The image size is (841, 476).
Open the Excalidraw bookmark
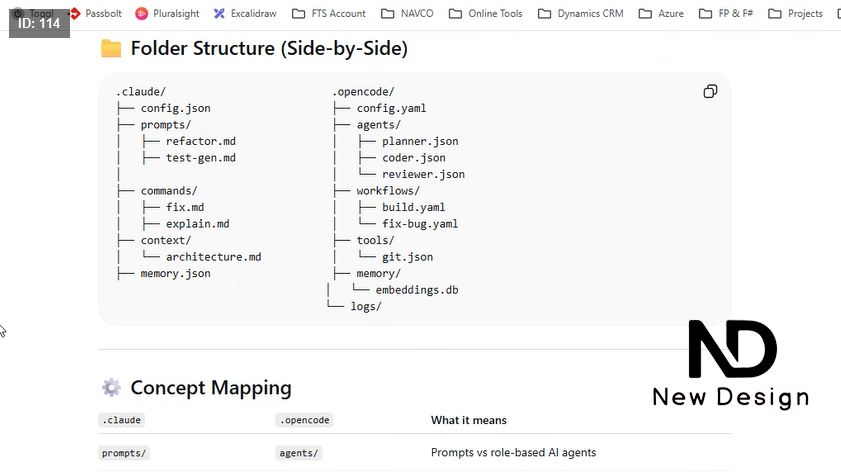tap(245, 13)
